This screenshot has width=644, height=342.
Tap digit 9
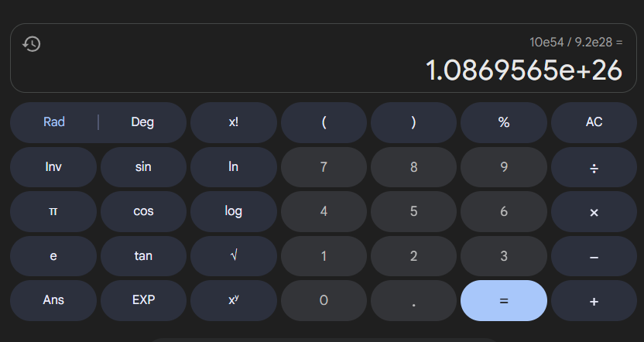point(504,167)
